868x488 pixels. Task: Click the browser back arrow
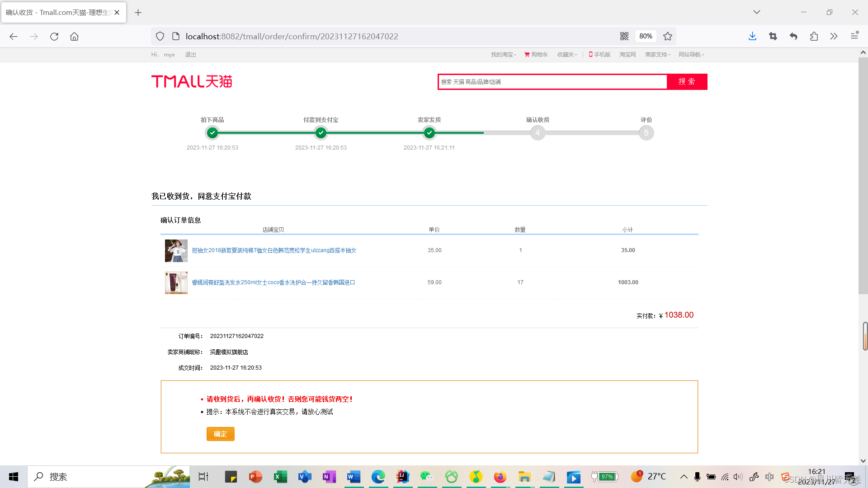(14, 36)
